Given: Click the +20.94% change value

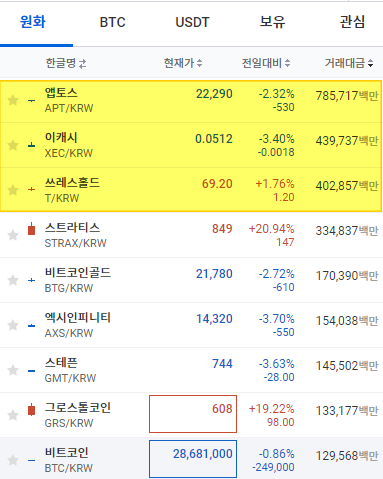Looking at the screenshot, I should tap(271, 229).
